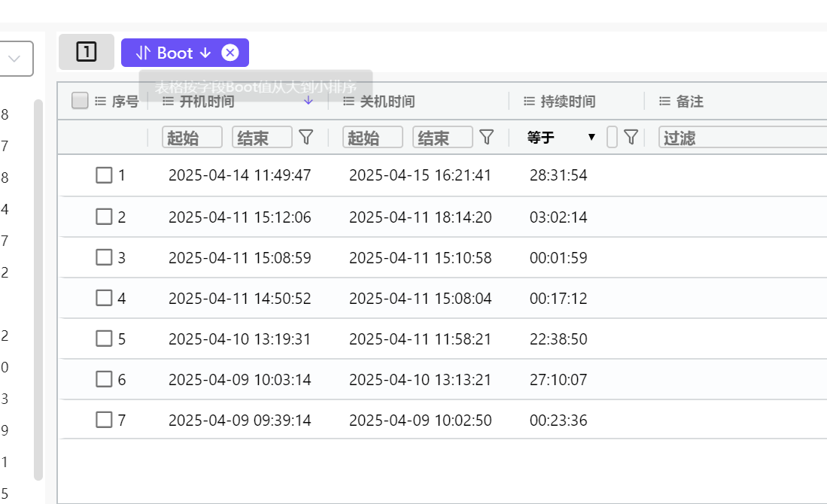Viewport: 827px width, 504px height.
Task: Select boot time 2025-04-09 09:39:14
Action: pos(240,421)
